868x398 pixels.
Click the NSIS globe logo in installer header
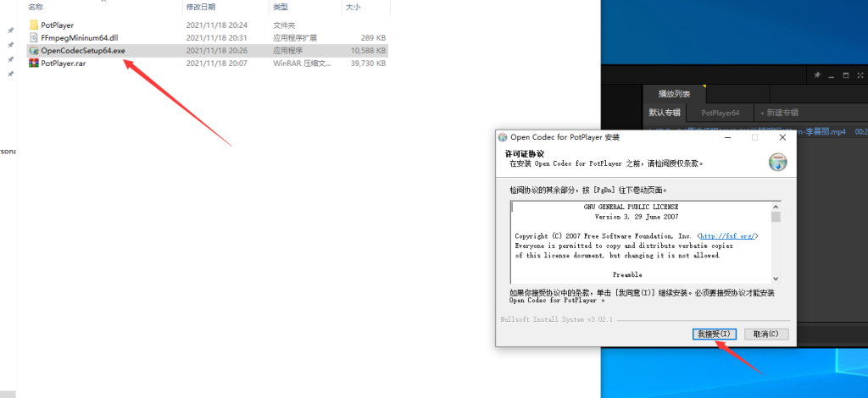778,162
